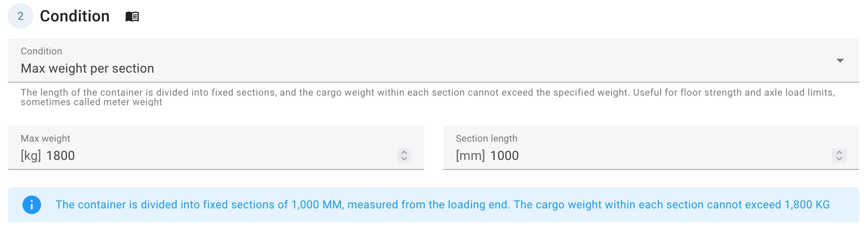Click the blue info icon in the banner
This screenshot has width=868, height=227.
(x=32, y=205)
